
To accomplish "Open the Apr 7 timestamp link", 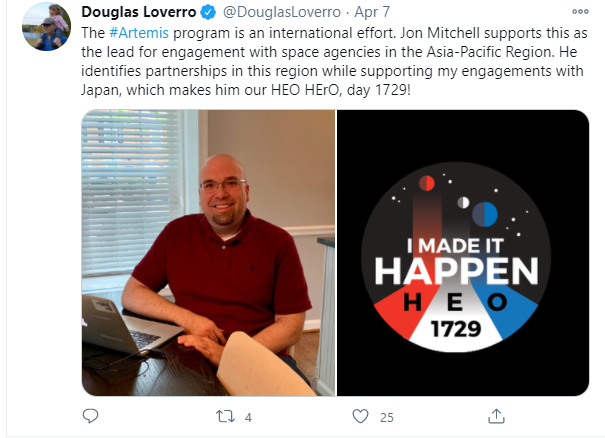I will 372,12.
